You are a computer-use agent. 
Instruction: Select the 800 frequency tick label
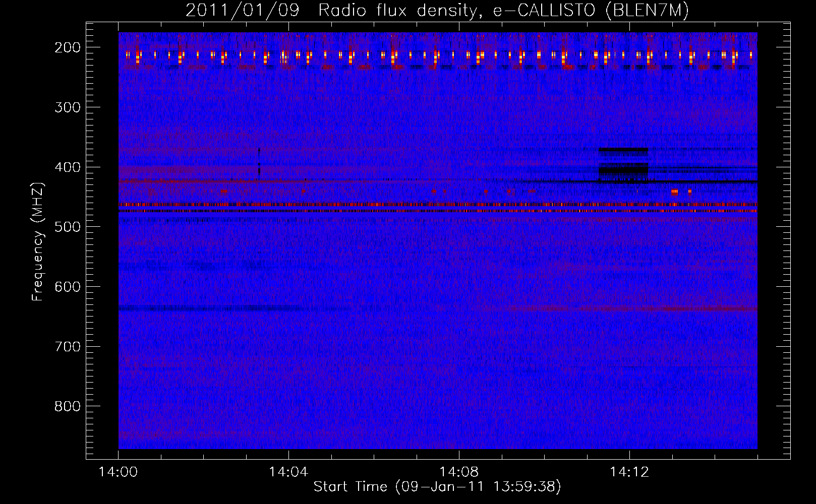click(x=67, y=406)
